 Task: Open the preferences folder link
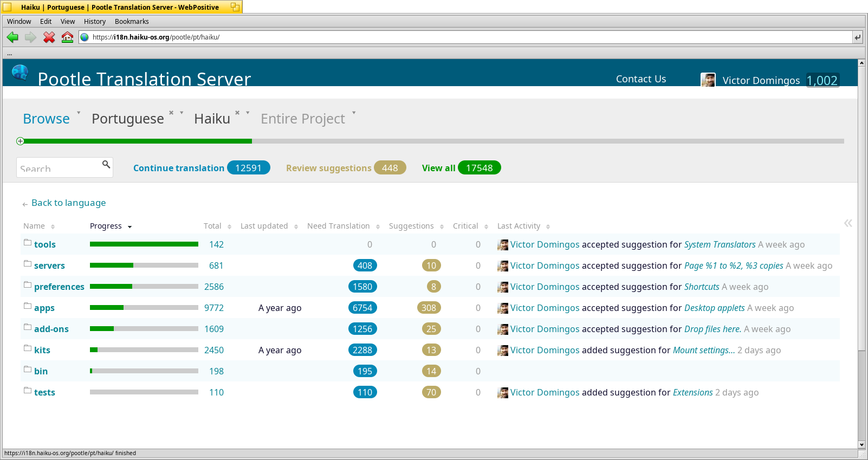pos(59,287)
